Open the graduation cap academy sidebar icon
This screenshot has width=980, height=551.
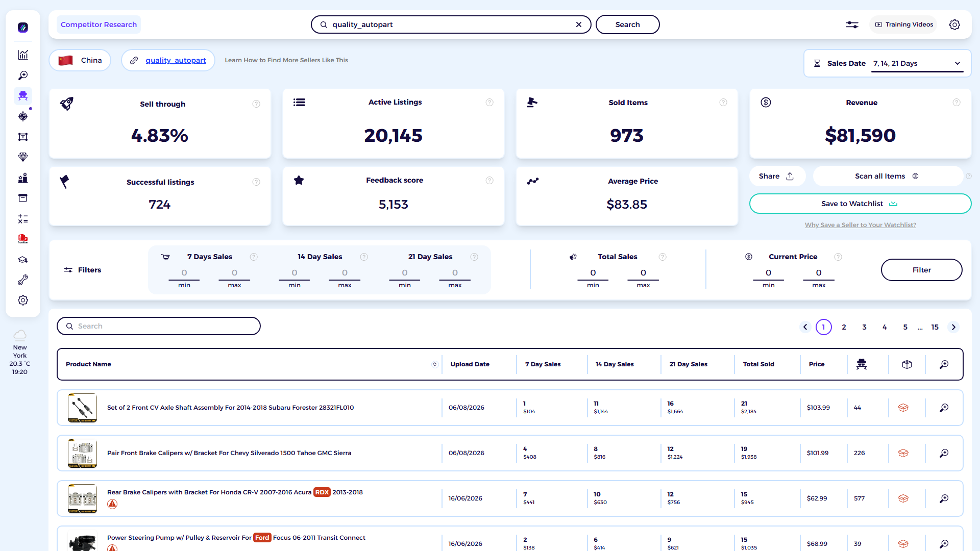pos(23,260)
